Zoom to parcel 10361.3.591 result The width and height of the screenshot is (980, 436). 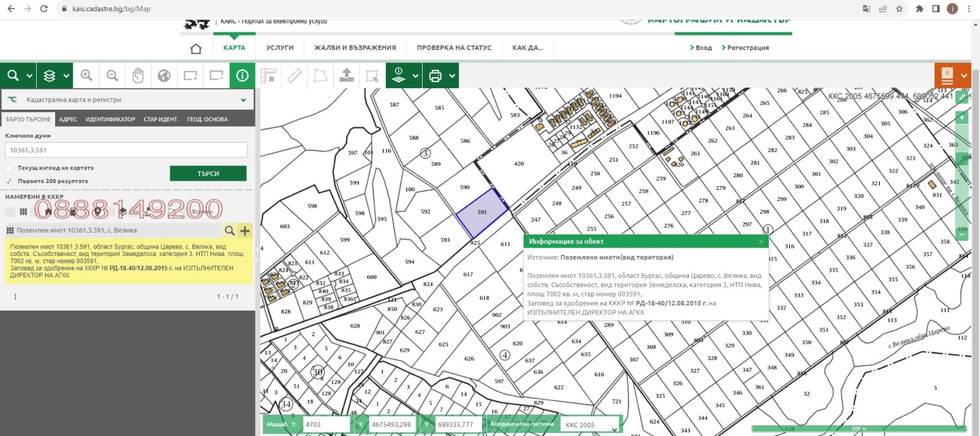tap(229, 231)
